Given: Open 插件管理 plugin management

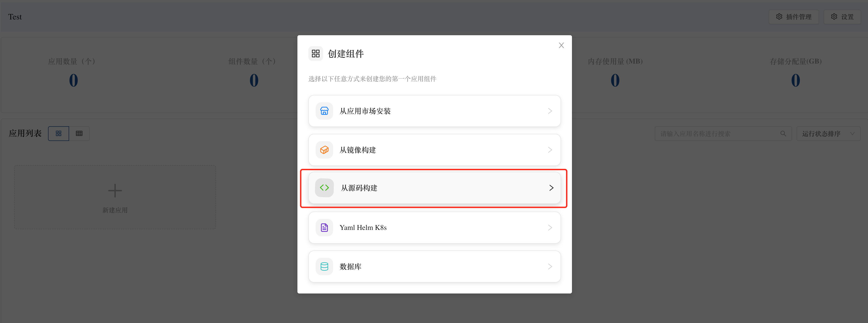Looking at the screenshot, I should click(x=794, y=17).
